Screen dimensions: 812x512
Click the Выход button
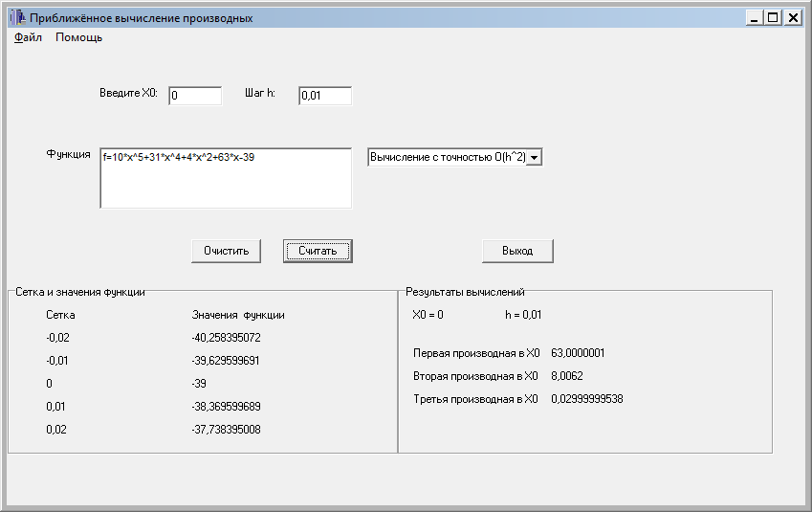(517, 251)
